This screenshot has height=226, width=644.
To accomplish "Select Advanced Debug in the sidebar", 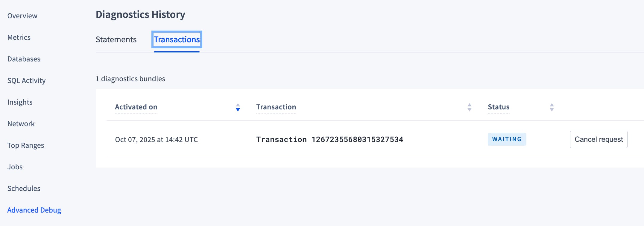I will tap(34, 210).
